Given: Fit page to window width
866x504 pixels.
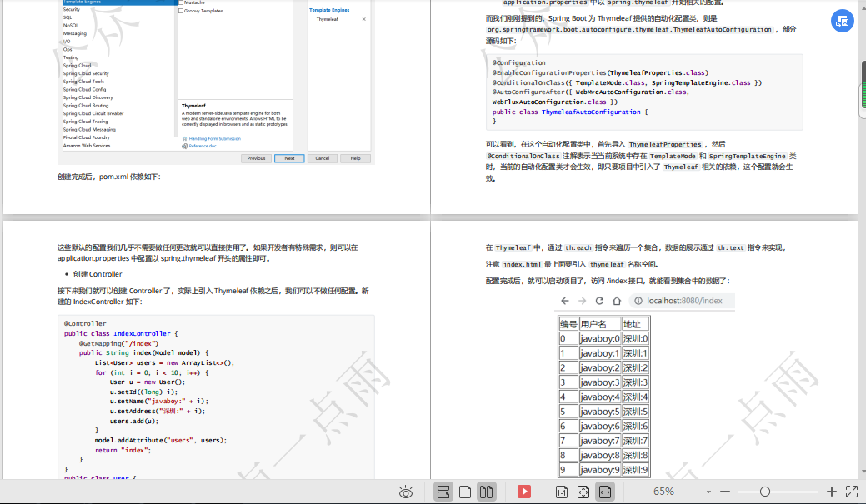Looking at the screenshot, I should pos(605,492).
